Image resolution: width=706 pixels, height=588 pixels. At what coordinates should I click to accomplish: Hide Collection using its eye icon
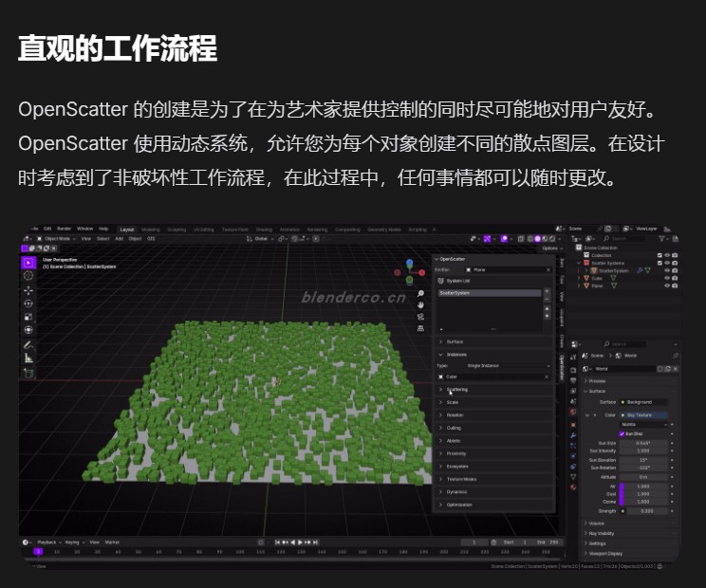(x=667, y=255)
